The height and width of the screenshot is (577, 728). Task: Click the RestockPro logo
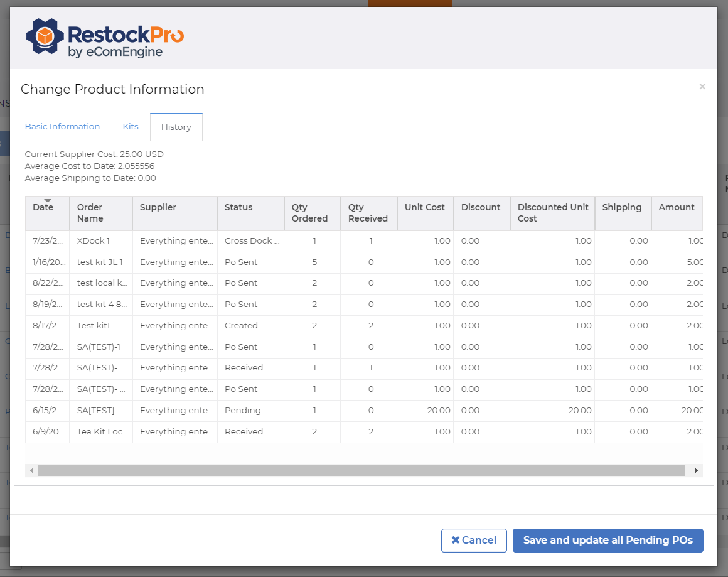(x=105, y=39)
